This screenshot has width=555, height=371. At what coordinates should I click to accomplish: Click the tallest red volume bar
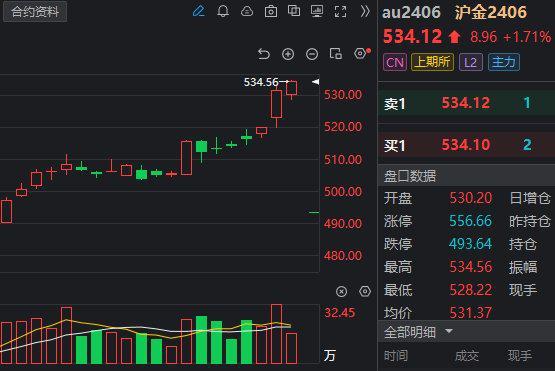tap(276, 334)
